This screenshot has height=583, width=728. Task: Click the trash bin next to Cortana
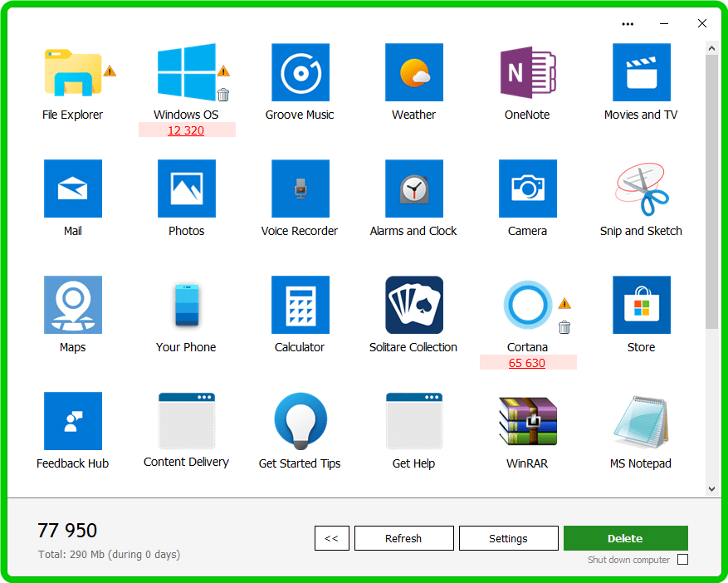(x=564, y=327)
